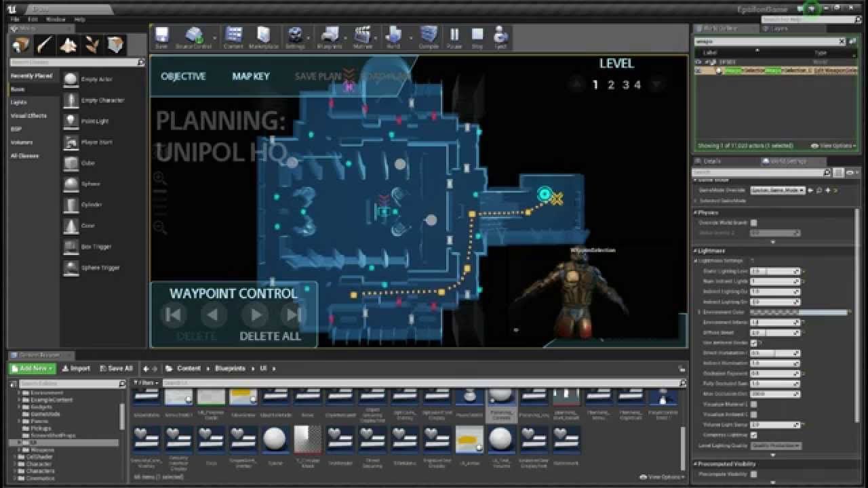Open the Level Lighting Quality dropdown
Screen dimensions: 868x488
[x=776, y=446]
